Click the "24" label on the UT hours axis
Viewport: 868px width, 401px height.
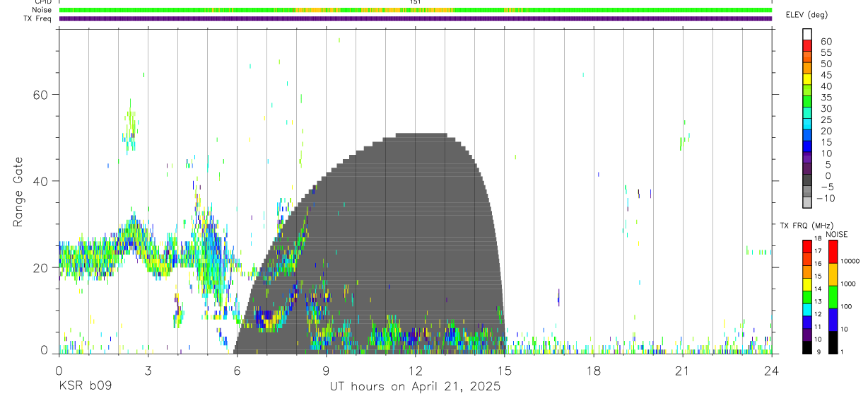coord(771,371)
